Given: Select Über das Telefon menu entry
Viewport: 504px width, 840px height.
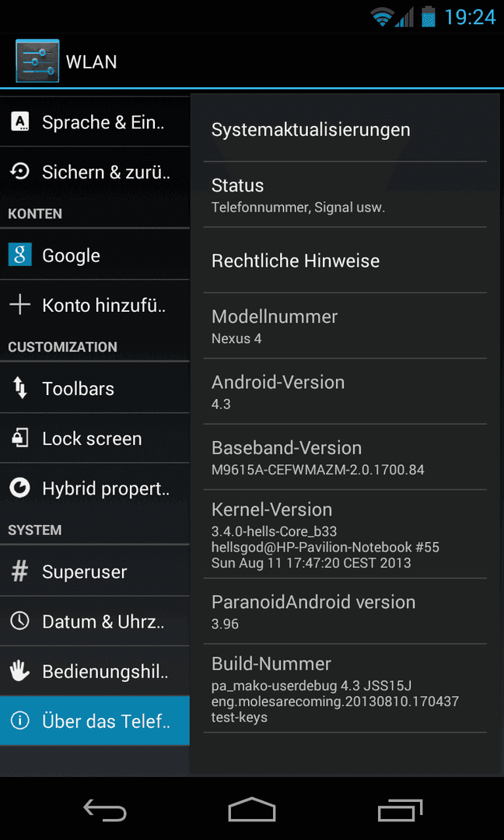Looking at the screenshot, I should click(x=95, y=721).
